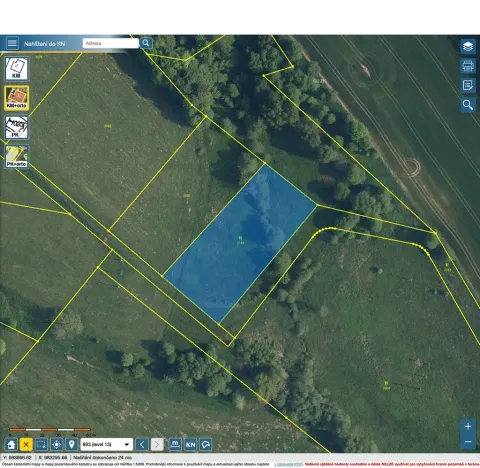The width and height of the screenshot is (480, 468).
Task: Select the location pin marker tool
Action: tap(72, 444)
